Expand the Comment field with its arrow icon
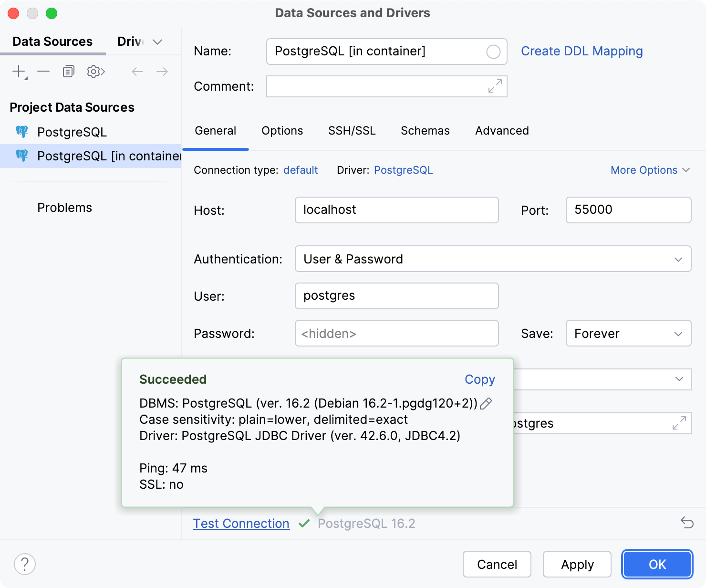The height and width of the screenshot is (588, 706). pos(494,86)
